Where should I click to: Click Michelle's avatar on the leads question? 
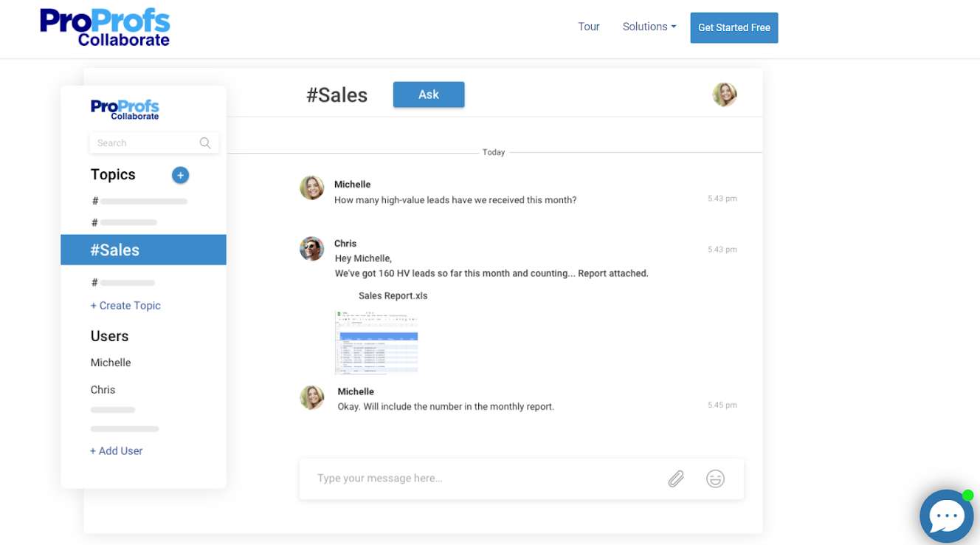click(312, 188)
